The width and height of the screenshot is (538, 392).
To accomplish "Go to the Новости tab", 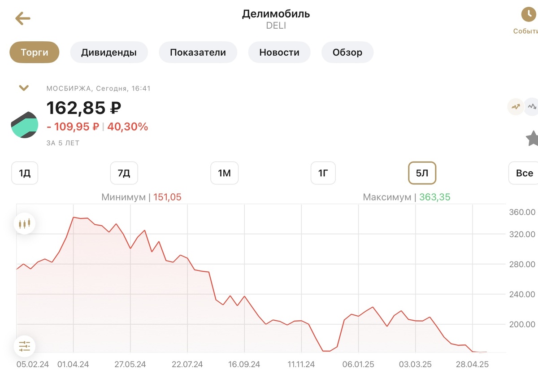I will pos(279,52).
